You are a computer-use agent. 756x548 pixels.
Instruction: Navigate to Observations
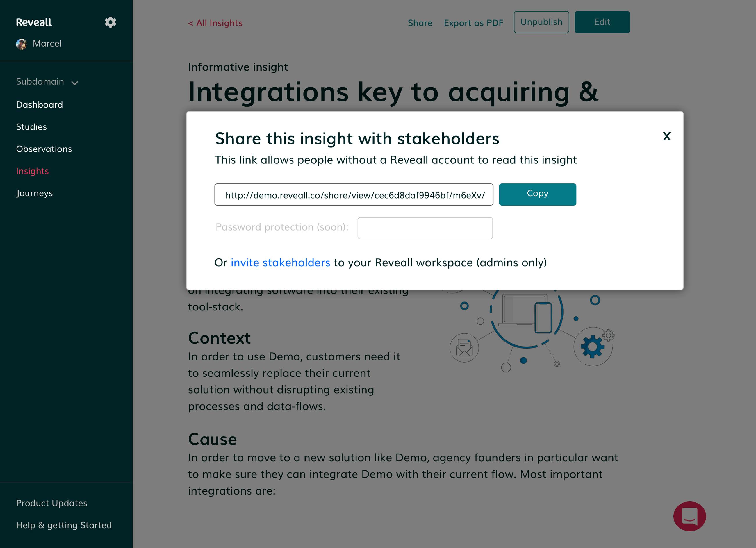point(44,149)
